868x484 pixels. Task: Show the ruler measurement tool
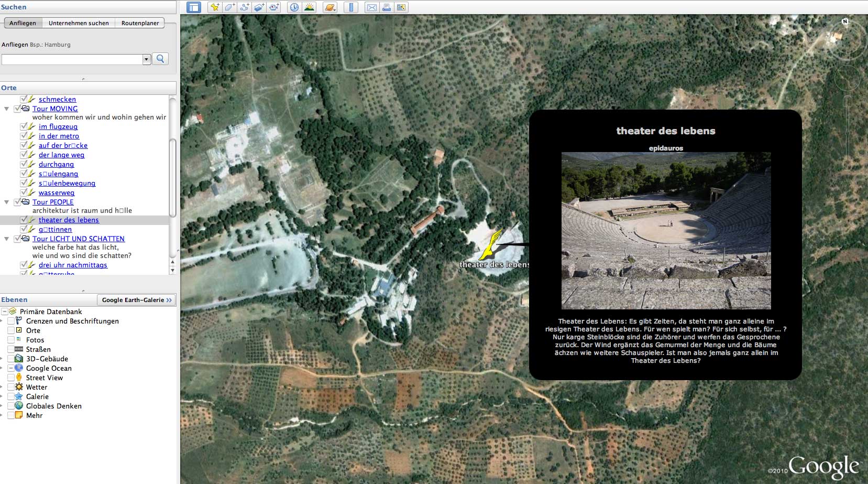(x=351, y=7)
